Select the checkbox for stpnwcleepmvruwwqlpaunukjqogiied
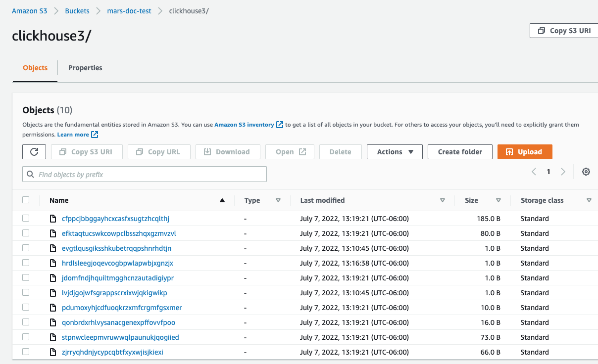 26,337
